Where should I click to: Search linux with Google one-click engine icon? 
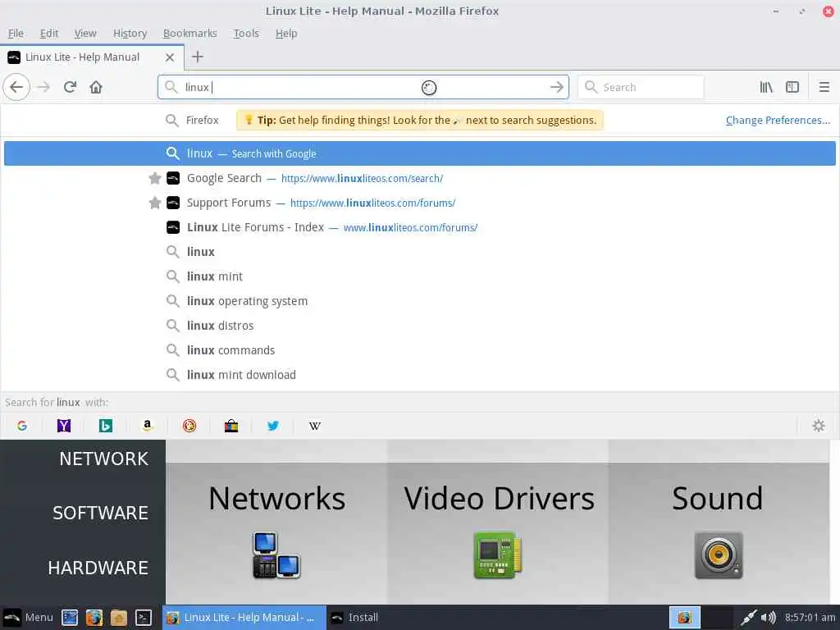coord(22,426)
